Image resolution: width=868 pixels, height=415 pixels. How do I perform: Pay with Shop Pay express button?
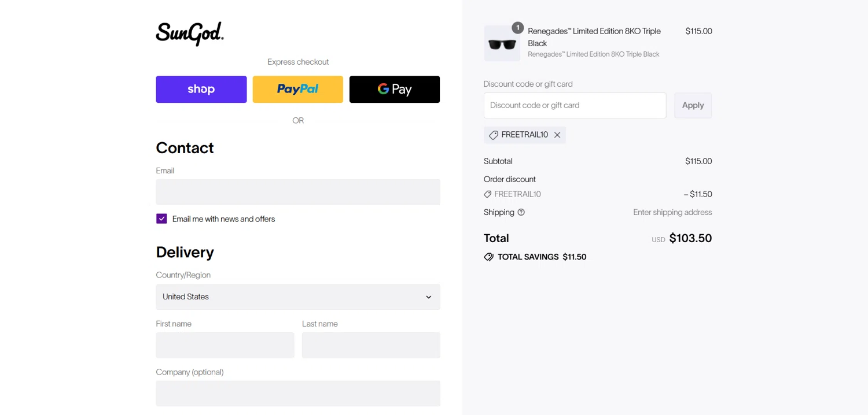coord(201,89)
